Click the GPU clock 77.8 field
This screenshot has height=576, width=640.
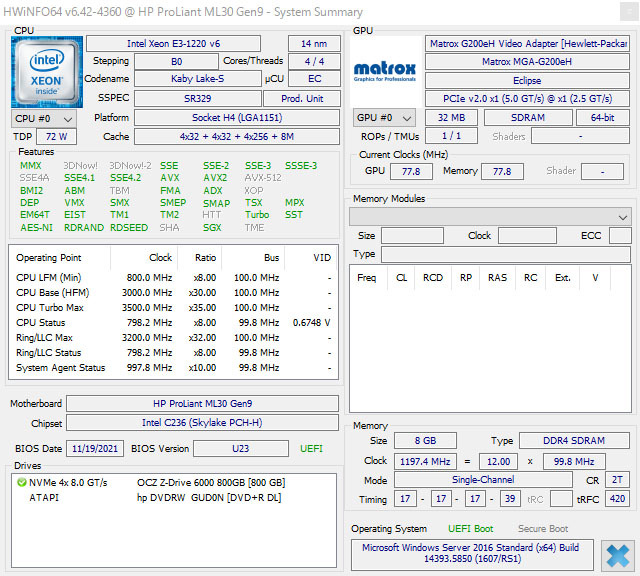click(x=411, y=171)
